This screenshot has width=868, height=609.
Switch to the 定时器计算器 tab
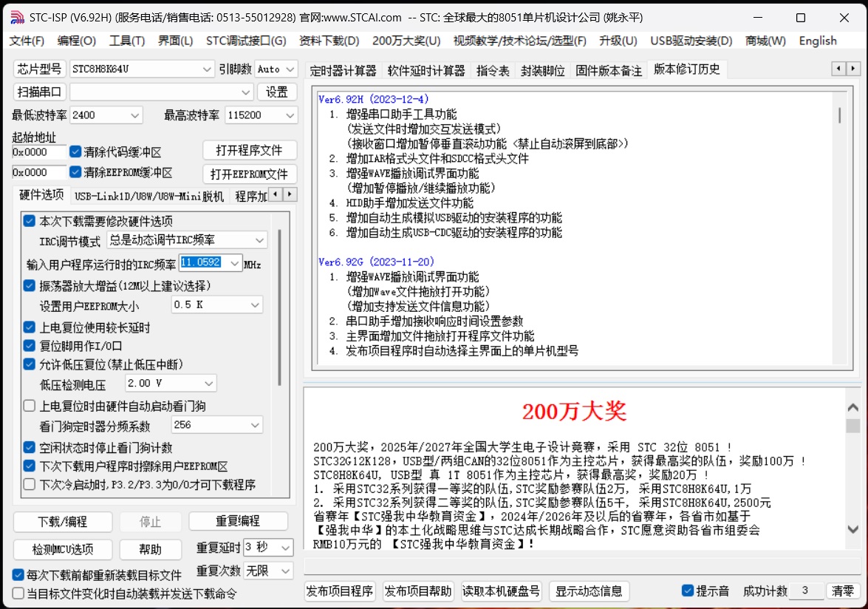coord(343,70)
